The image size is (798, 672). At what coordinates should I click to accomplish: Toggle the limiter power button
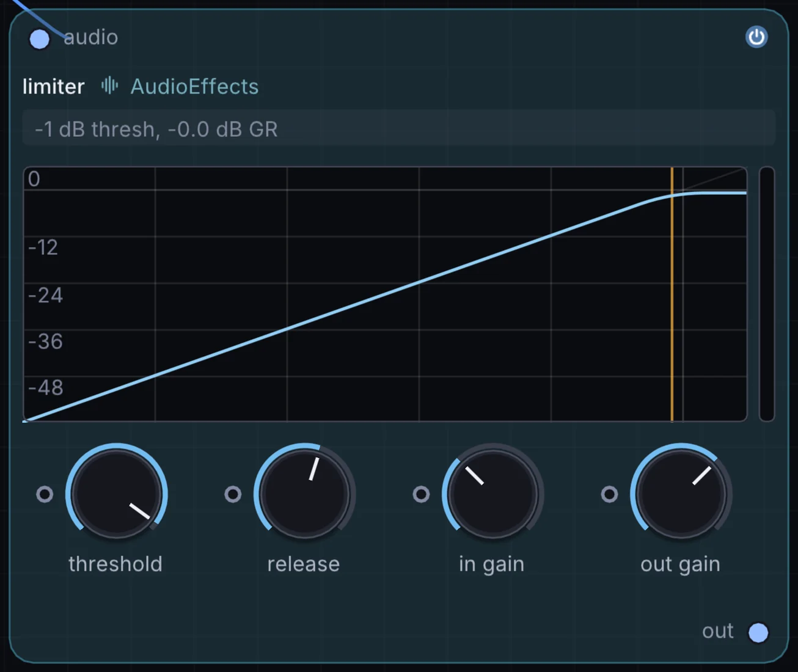(756, 37)
